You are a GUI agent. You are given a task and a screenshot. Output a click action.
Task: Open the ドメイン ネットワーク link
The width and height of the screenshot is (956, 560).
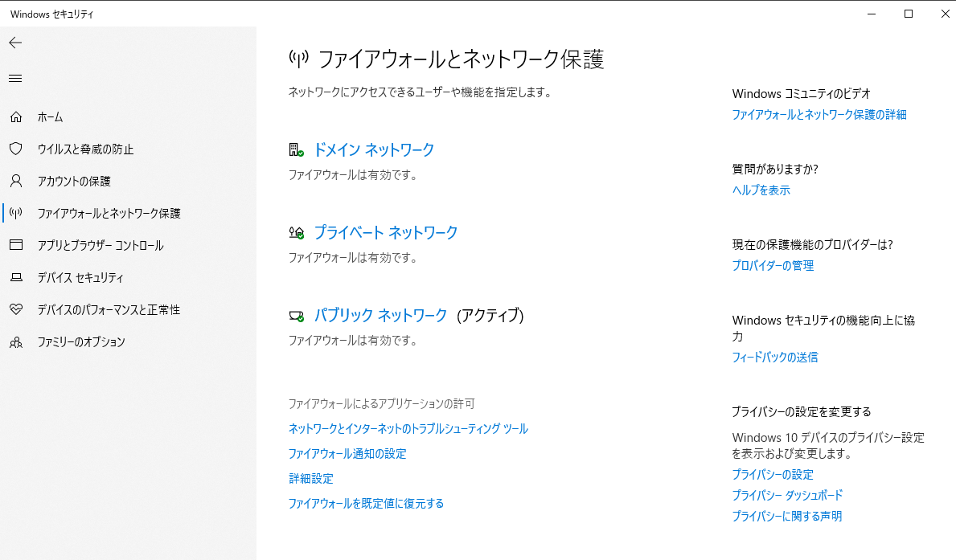click(x=374, y=150)
